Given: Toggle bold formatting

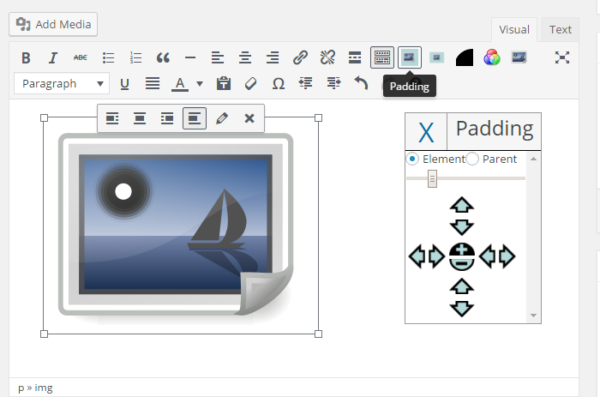Looking at the screenshot, I should pyautogui.click(x=26, y=58).
